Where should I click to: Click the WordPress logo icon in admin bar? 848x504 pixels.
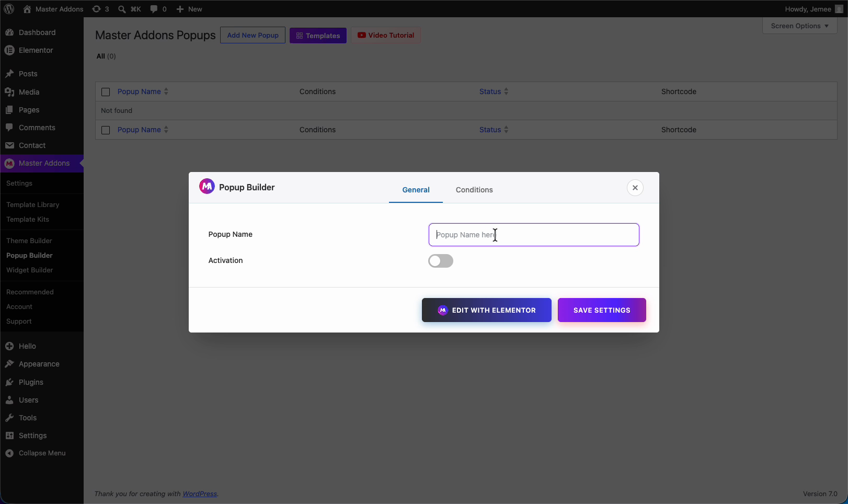point(9,9)
